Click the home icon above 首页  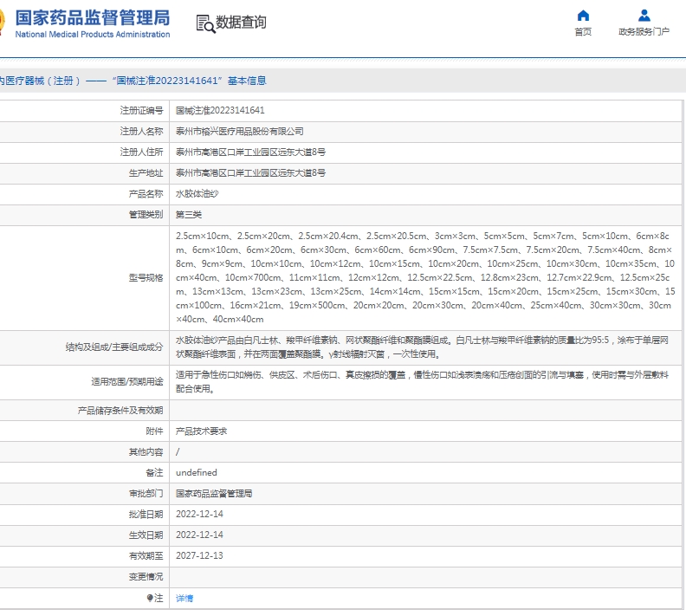click(583, 16)
